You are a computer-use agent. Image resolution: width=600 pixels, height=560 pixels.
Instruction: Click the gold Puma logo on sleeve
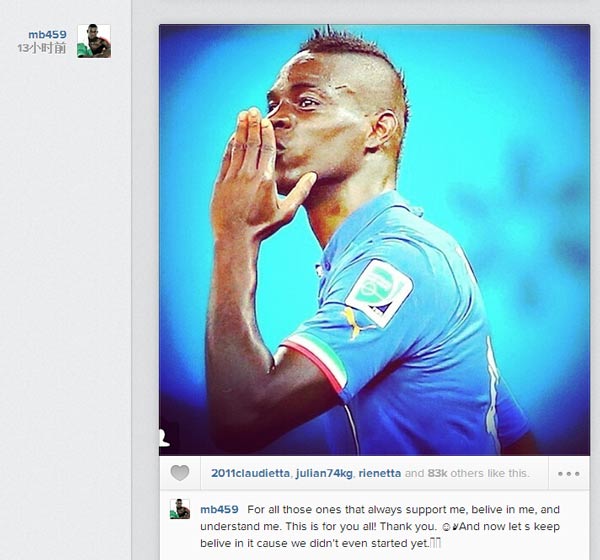(x=354, y=324)
